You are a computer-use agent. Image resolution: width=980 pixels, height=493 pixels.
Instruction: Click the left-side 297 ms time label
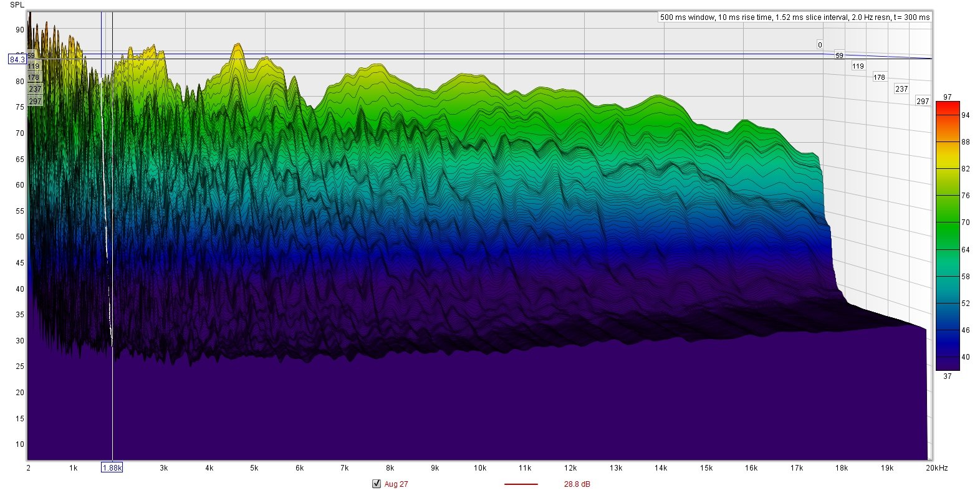pos(35,101)
